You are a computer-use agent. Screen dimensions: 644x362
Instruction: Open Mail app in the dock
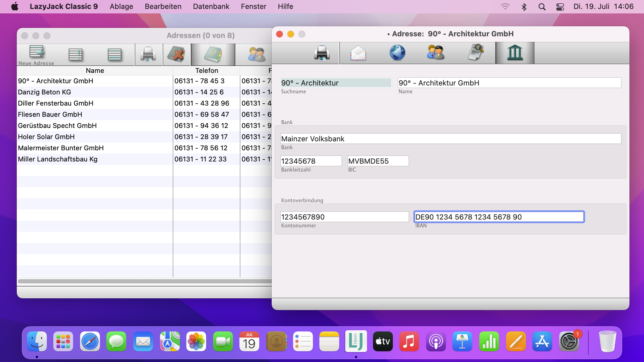(143, 341)
